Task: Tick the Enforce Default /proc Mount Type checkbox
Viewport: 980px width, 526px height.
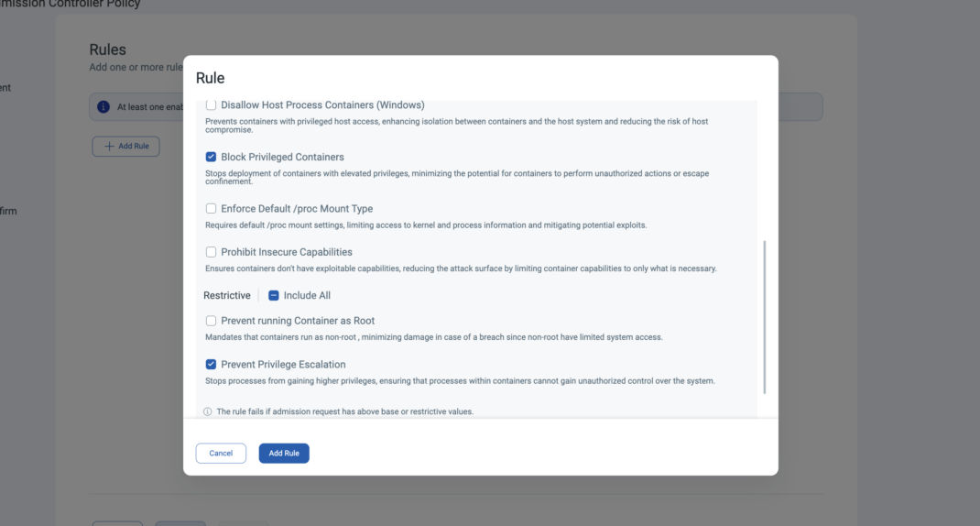Action: coord(212,209)
